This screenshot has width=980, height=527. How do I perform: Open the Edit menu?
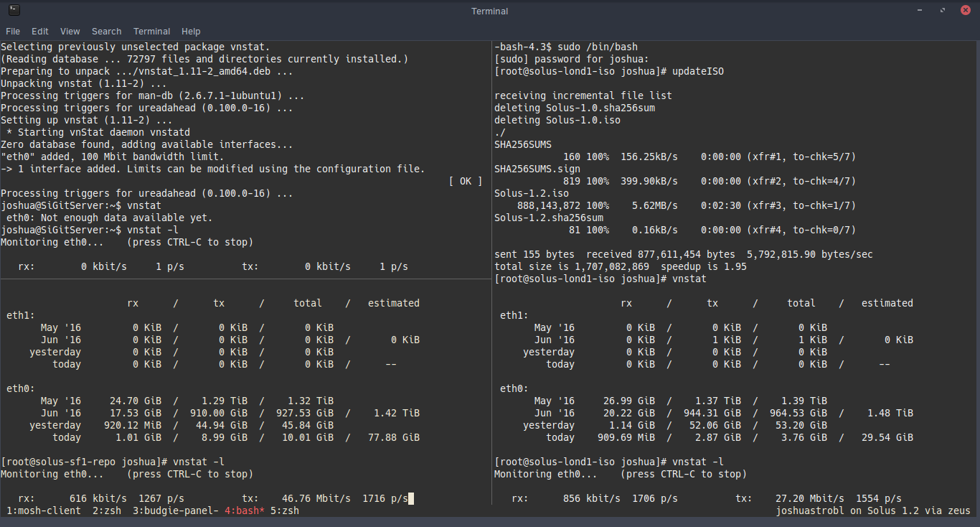click(x=40, y=32)
